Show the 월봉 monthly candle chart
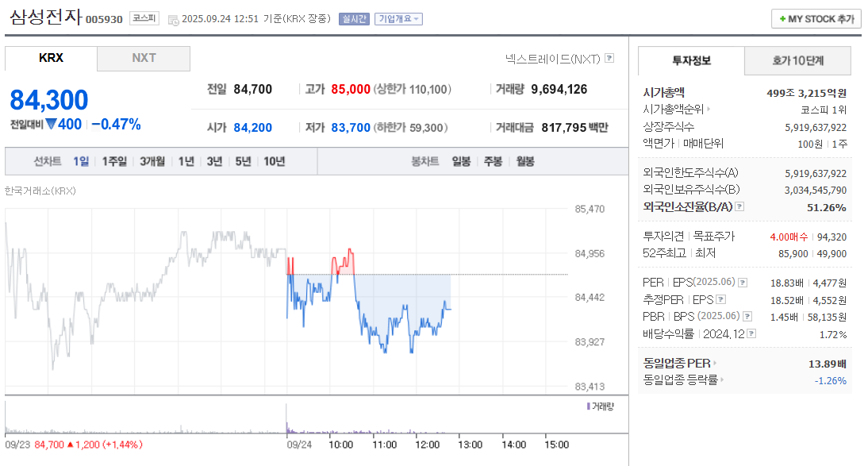The image size is (868, 466). [x=525, y=161]
